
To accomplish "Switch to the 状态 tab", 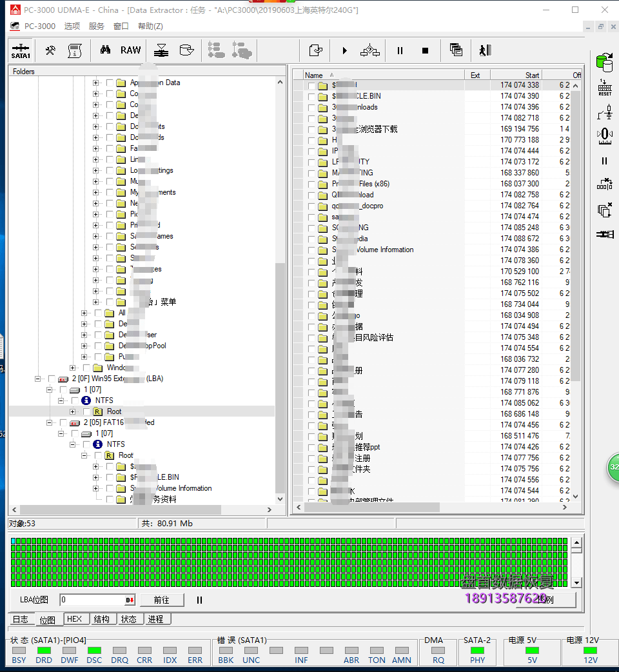I will pyautogui.click(x=128, y=619).
